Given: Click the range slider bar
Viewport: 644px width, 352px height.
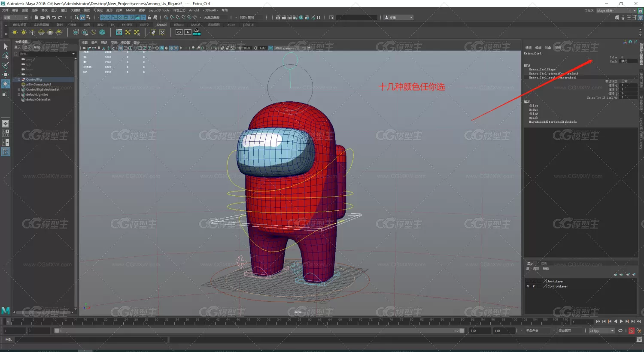Looking at the screenshot, I should point(259,331).
